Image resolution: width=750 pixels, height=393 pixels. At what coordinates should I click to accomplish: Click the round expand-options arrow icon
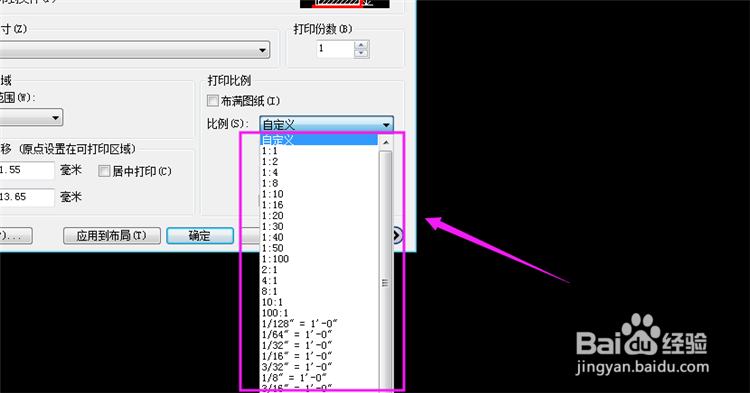click(x=398, y=235)
